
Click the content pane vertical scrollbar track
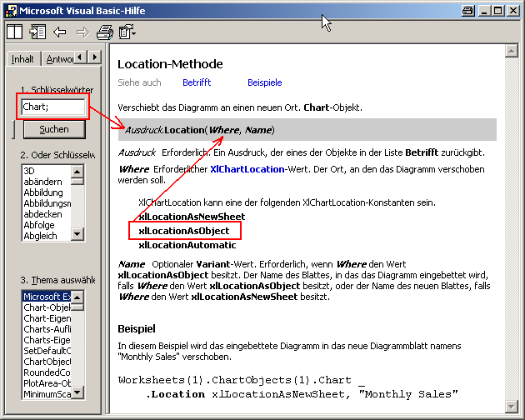(x=512, y=229)
